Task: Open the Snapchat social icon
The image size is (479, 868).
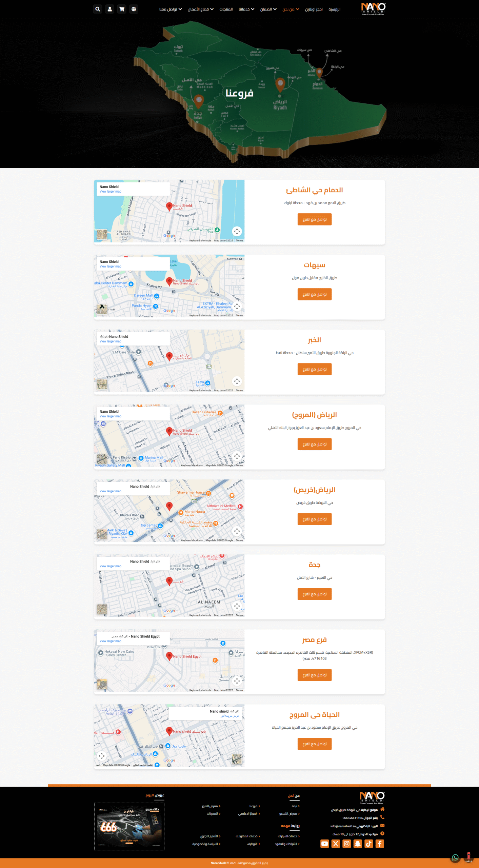Action: [358, 844]
